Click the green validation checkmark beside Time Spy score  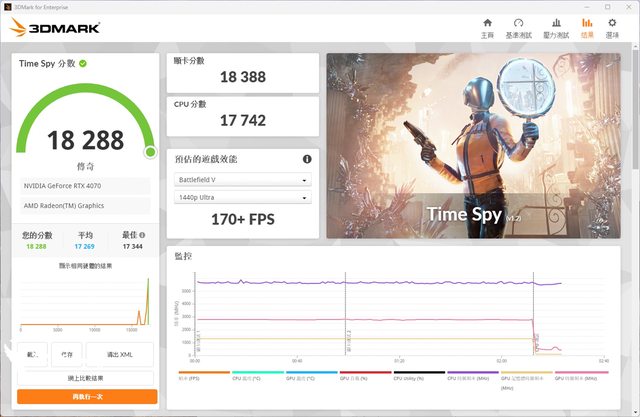coord(83,63)
